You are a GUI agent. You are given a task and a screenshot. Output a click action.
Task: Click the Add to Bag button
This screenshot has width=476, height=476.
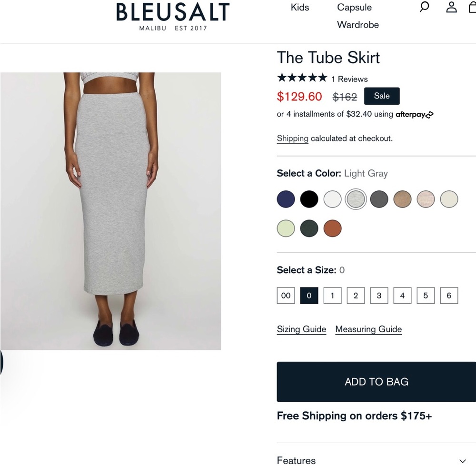click(376, 382)
